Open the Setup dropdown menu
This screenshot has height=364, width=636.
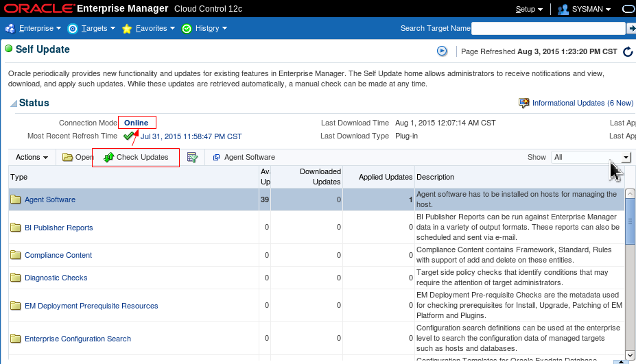(529, 9)
